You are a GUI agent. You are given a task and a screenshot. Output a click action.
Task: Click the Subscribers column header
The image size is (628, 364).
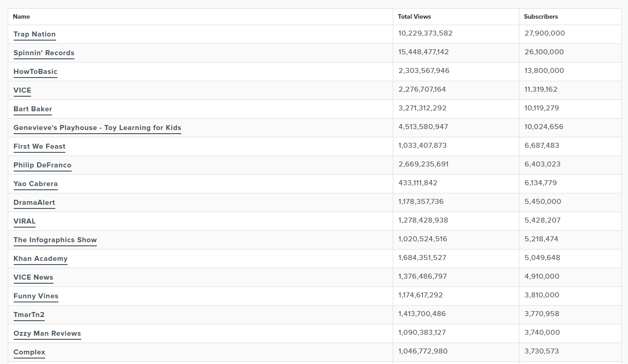(x=541, y=16)
